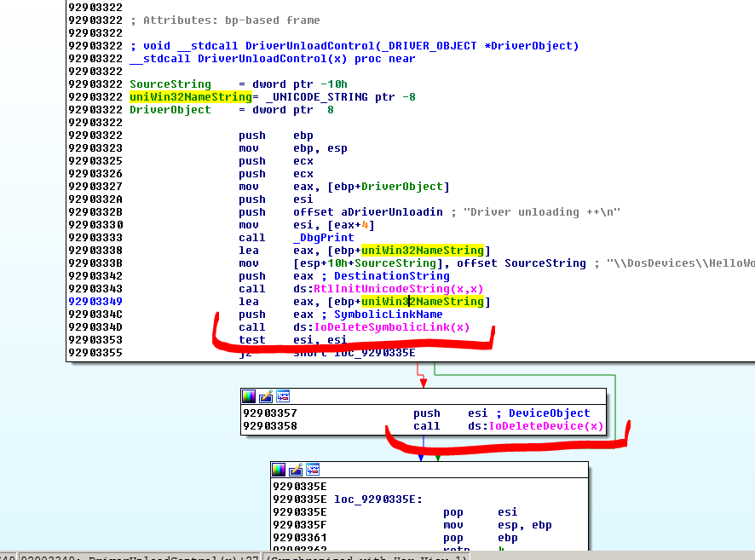The height and width of the screenshot is (560, 755).
Task: Click the group nodes icon on IoDeleteDevice node
Action: click(283, 396)
